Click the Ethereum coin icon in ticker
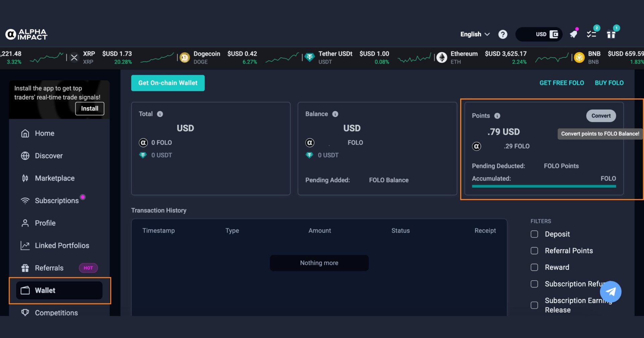Screen dimensions: 644x338 click(442, 57)
